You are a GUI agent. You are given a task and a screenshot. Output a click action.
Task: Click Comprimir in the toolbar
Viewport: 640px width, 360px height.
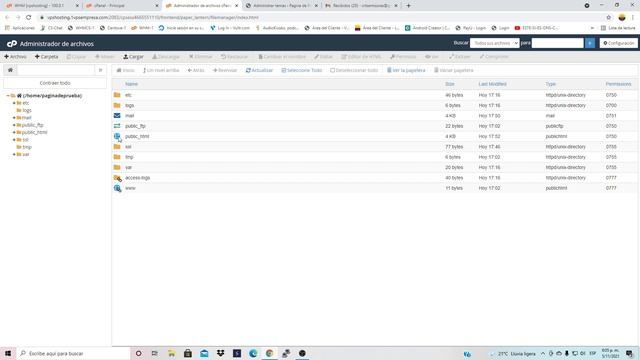pyautogui.click(x=494, y=57)
